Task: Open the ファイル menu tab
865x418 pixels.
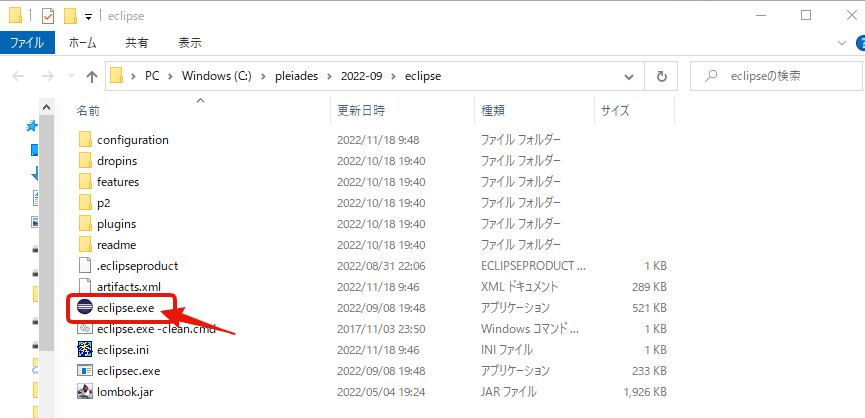Action: click(27, 42)
